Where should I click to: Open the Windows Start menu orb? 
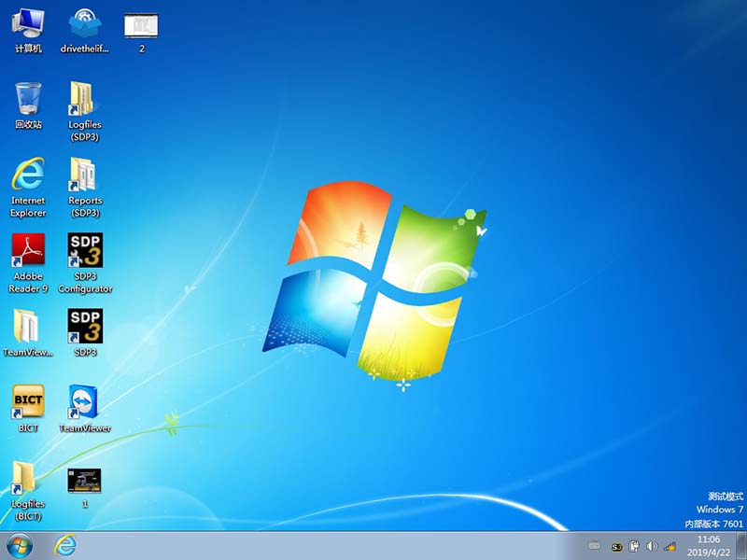tap(19, 546)
